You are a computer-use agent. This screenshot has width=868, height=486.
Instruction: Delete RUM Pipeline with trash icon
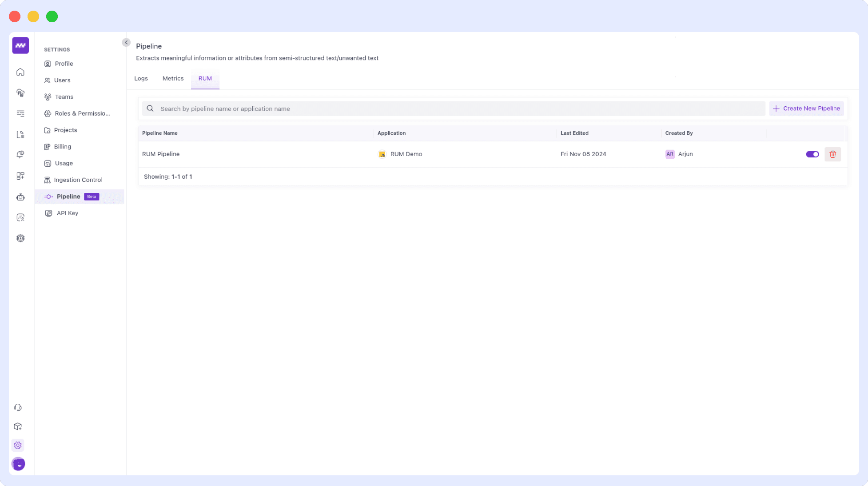[832, 154]
